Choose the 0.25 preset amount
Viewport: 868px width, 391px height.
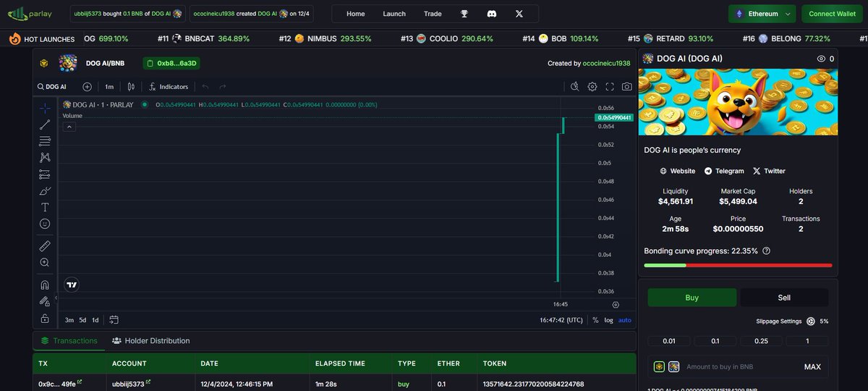761,341
